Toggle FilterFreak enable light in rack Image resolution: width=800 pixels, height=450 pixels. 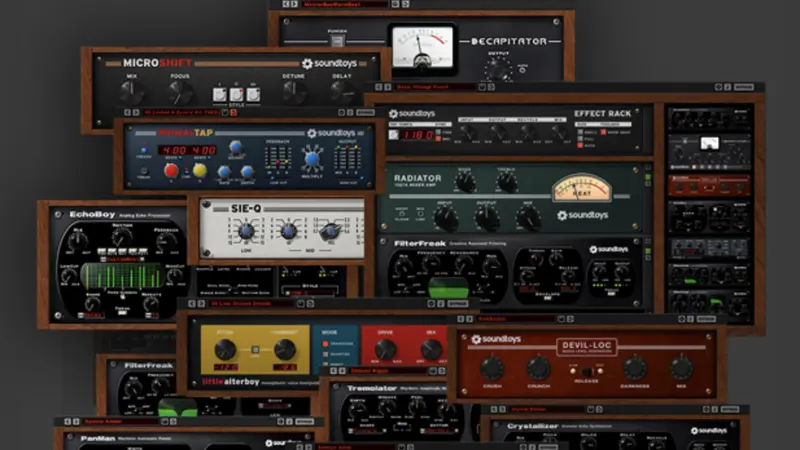point(648,251)
